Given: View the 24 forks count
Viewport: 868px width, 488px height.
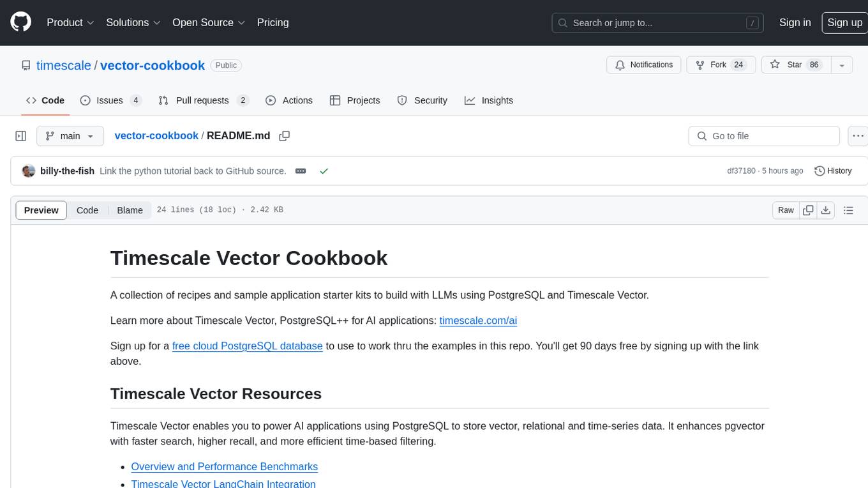Looking at the screenshot, I should [x=738, y=65].
